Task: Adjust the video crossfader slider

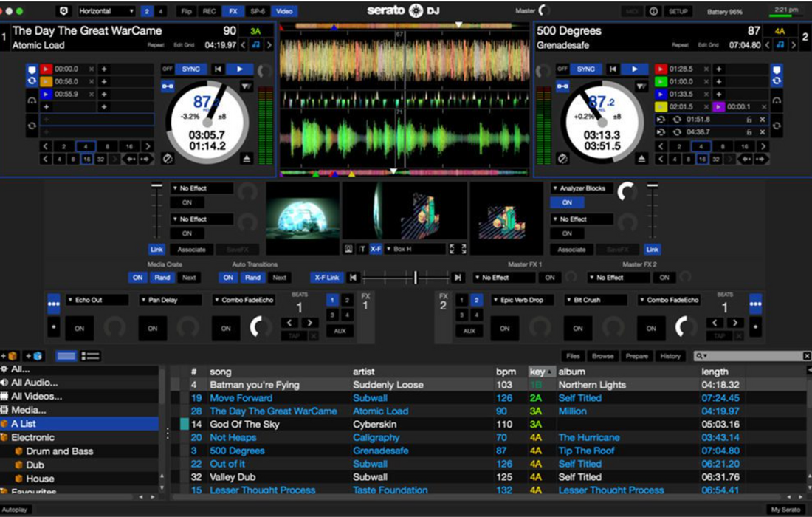Action: (x=415, y=278)
